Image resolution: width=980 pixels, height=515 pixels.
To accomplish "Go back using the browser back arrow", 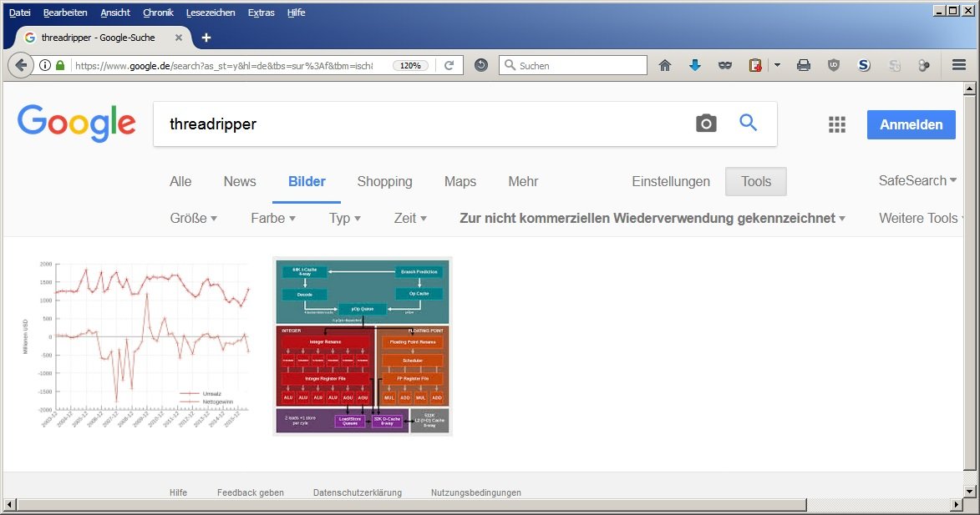I will 21,65.
